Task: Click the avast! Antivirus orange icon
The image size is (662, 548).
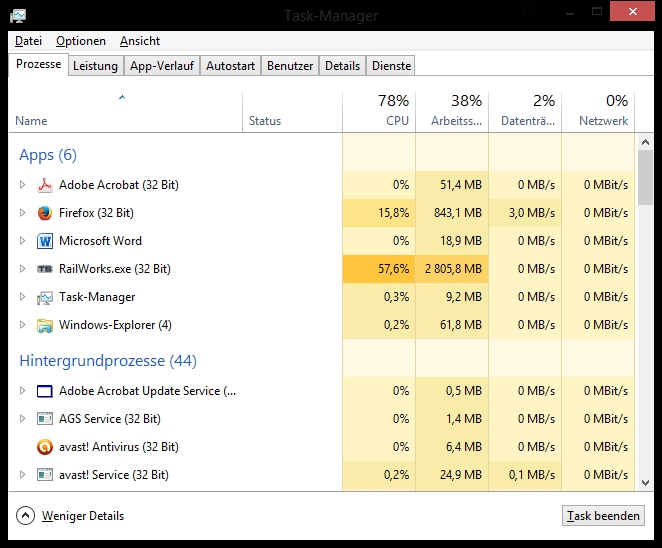Action: (44, 447)
